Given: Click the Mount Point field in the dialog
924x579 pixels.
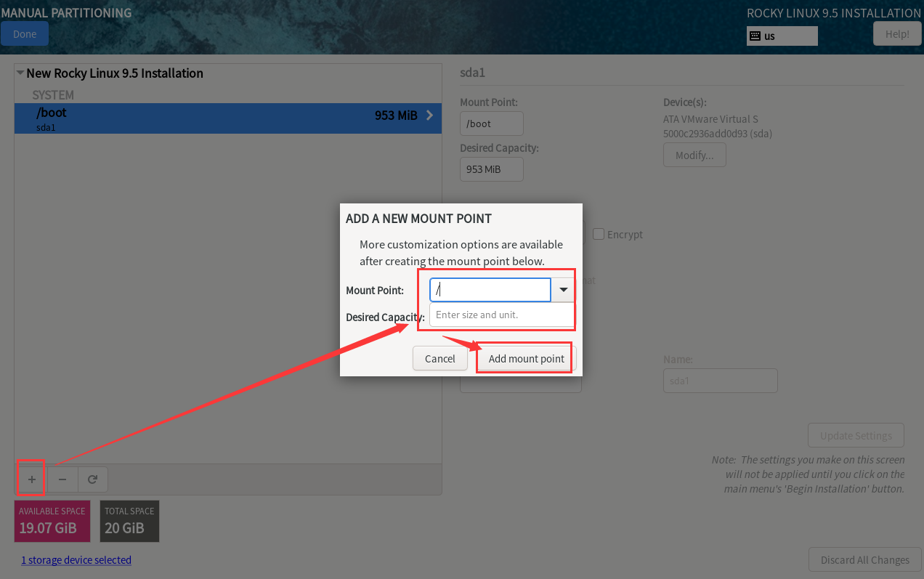Looking at the screenshot, I should click(x=490, y=290).
